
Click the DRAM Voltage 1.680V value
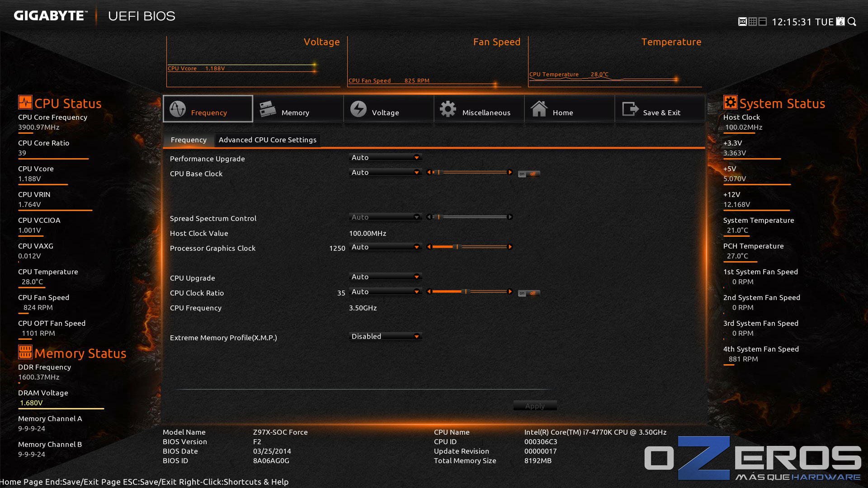point(31,403)
